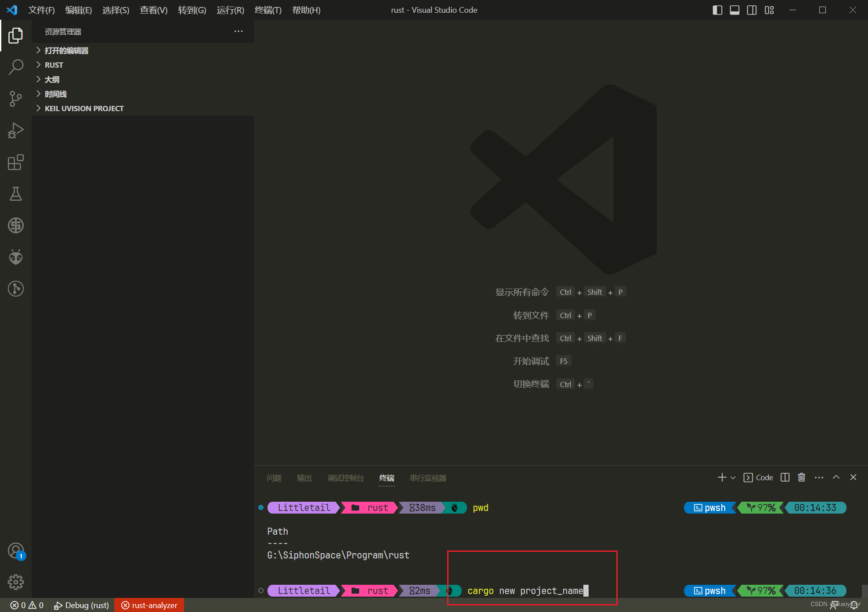Toggle secondary side bar layout icon
868x612 pixels.
pyautogui.click(x=752, y=10)
